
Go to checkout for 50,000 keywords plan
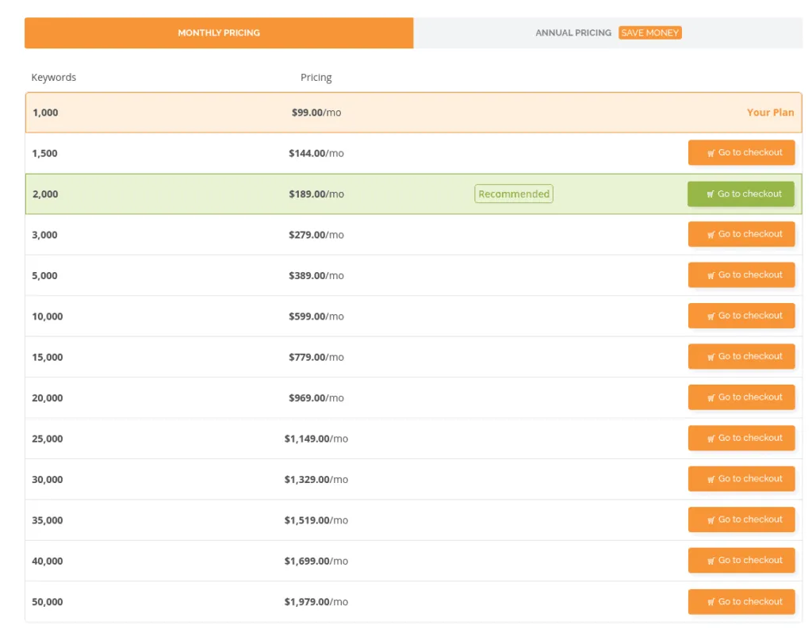741,601
